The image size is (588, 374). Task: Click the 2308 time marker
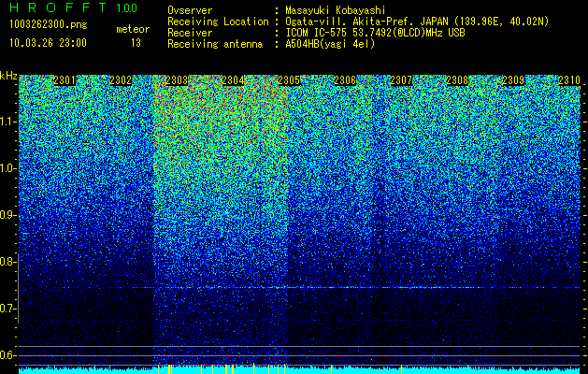[x=457, y=80]
